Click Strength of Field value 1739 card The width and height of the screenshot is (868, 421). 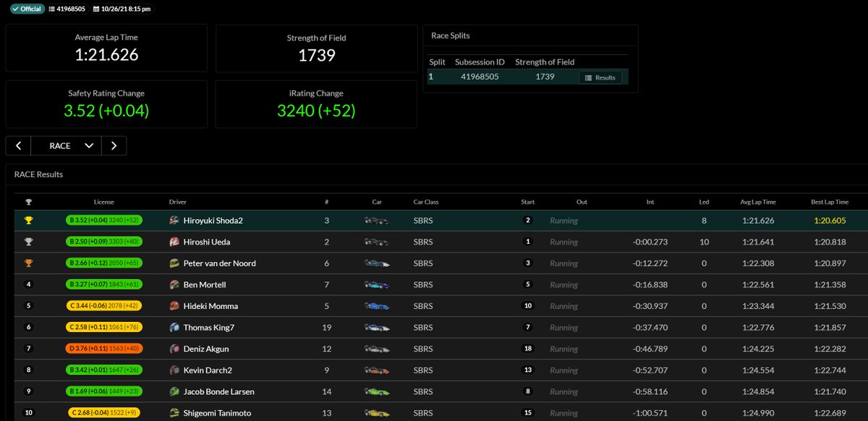click(x=316, y=48)
